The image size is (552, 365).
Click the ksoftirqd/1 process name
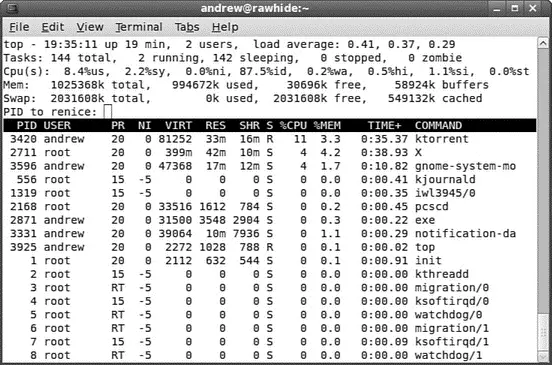pos(452,342)
